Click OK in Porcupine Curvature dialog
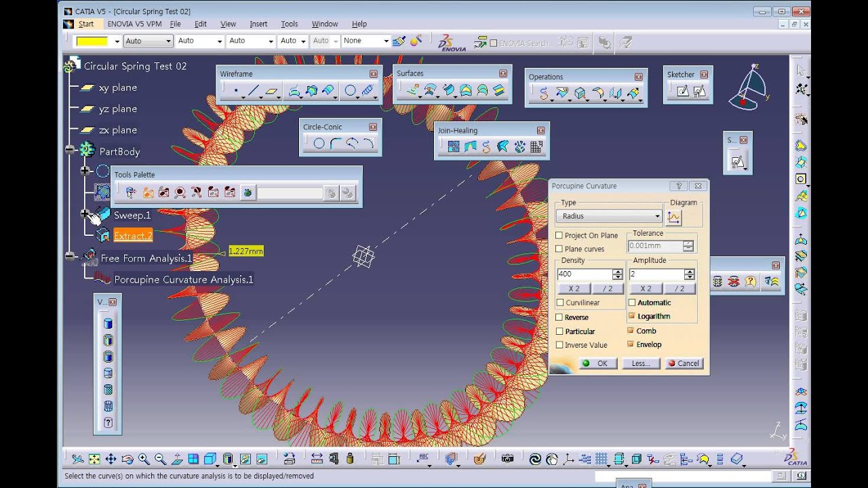The width and height of the screenshot is (868, 488). [x=598, y=363]
